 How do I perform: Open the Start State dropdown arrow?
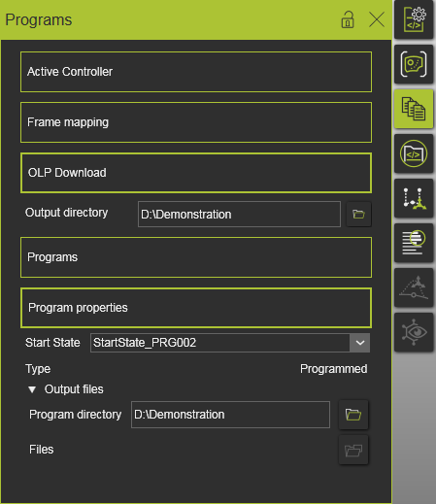360,343
